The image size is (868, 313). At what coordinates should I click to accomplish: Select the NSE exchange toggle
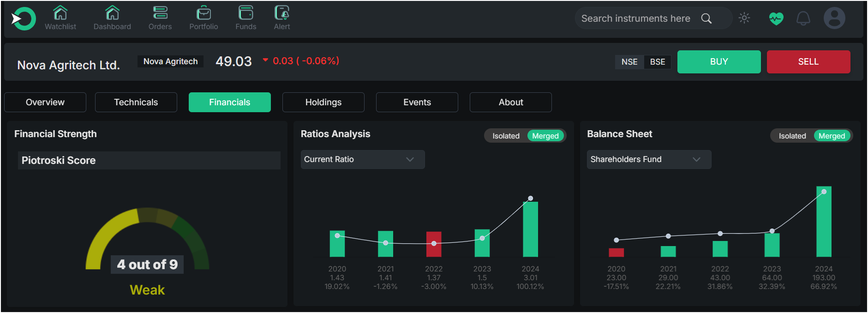[x=629, y=62]
